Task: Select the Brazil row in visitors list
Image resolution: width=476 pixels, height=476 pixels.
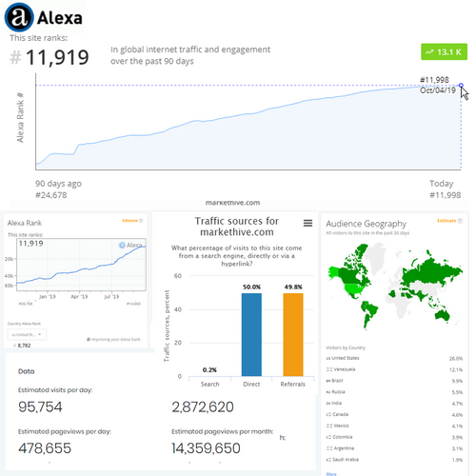Action: point(394,381)
